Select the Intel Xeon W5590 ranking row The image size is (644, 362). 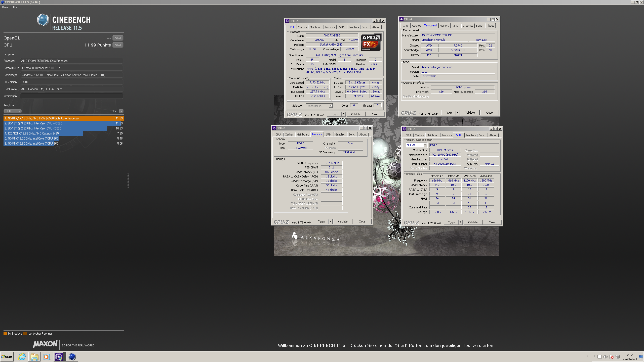[x=64, y=123]
